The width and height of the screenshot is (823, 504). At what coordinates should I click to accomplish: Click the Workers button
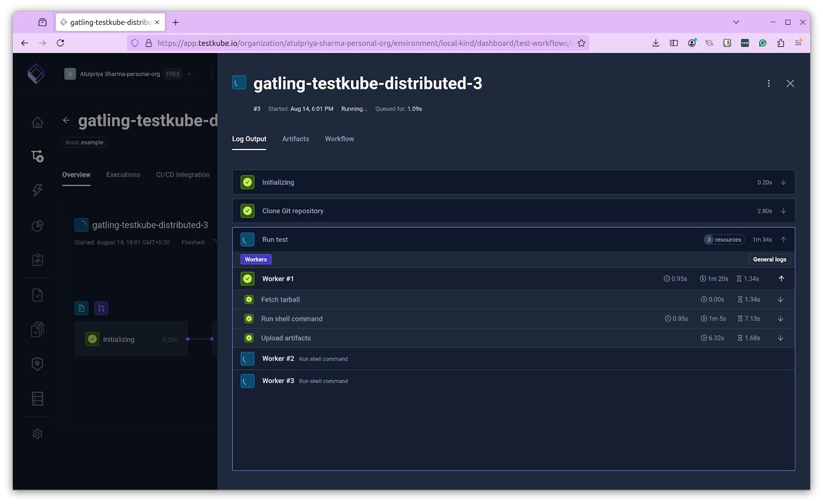pyautogui.click(x=256, y=260)
